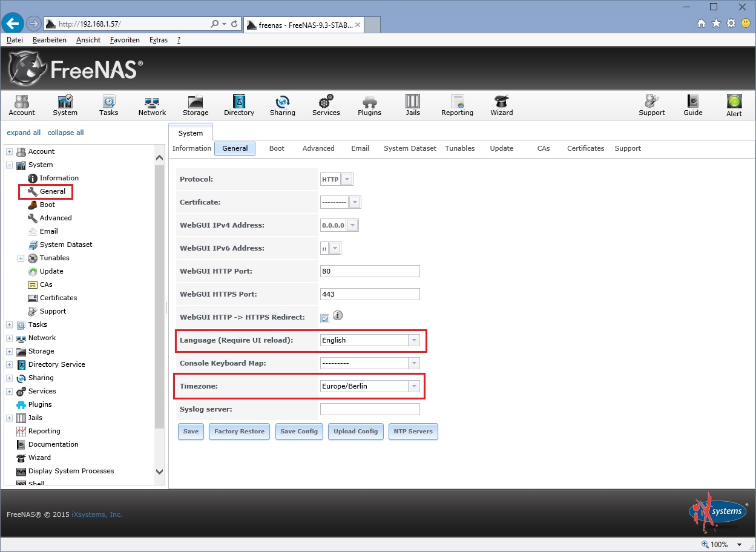756x552 pixels.
Task: Click the iXsystems, Inc. footer link
Action: coord(97,514)
